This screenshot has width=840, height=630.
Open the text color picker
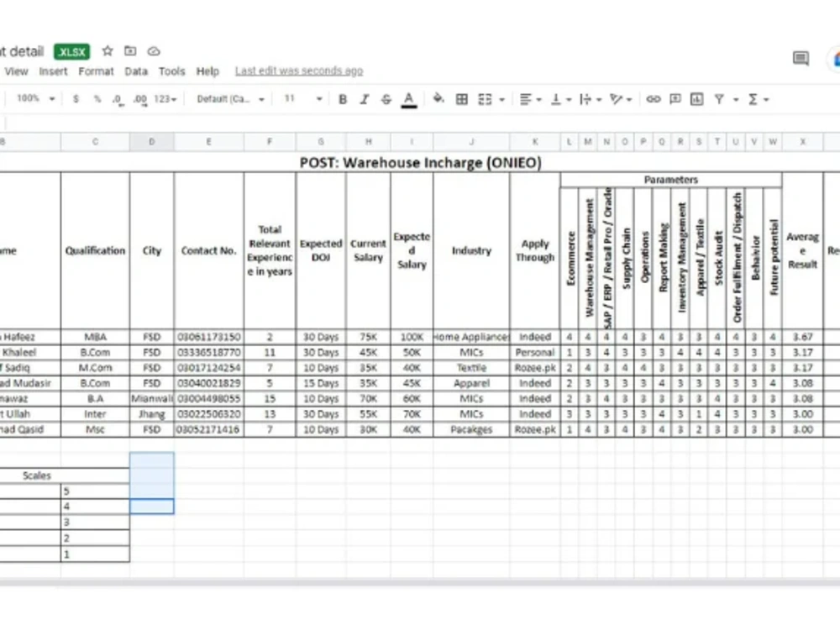click(x=409, y=100)
